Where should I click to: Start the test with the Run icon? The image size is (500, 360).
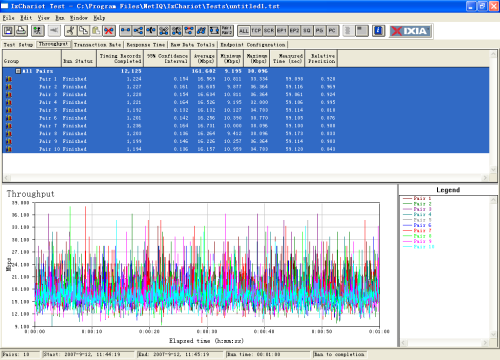[x=38, y=31]
